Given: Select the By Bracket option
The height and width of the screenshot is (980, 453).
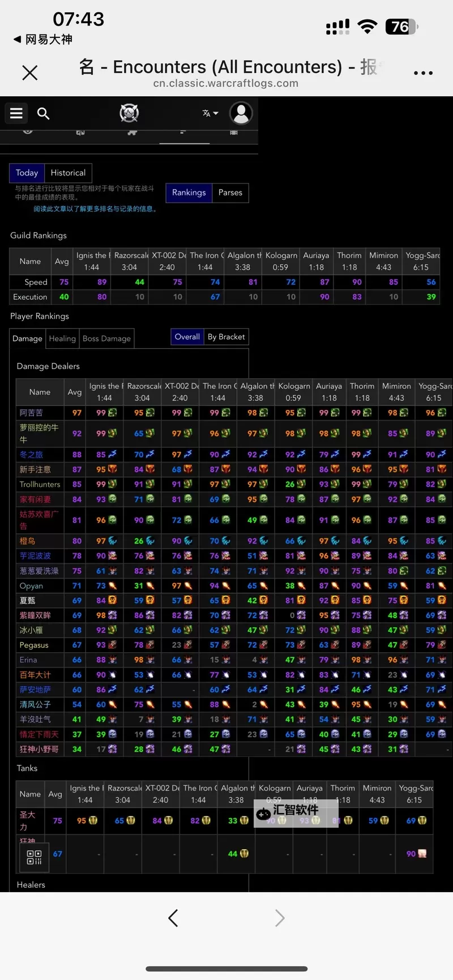Looking at the screenshot, I should coord(226,337).
